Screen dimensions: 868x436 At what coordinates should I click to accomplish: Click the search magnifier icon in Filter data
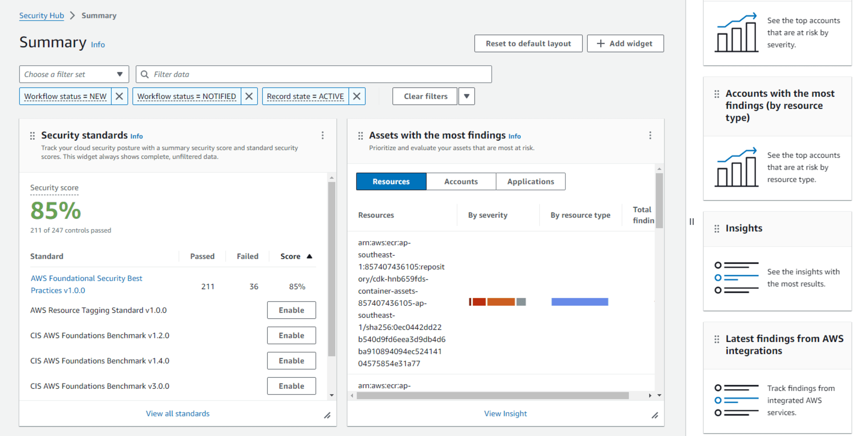click(145, 74)
